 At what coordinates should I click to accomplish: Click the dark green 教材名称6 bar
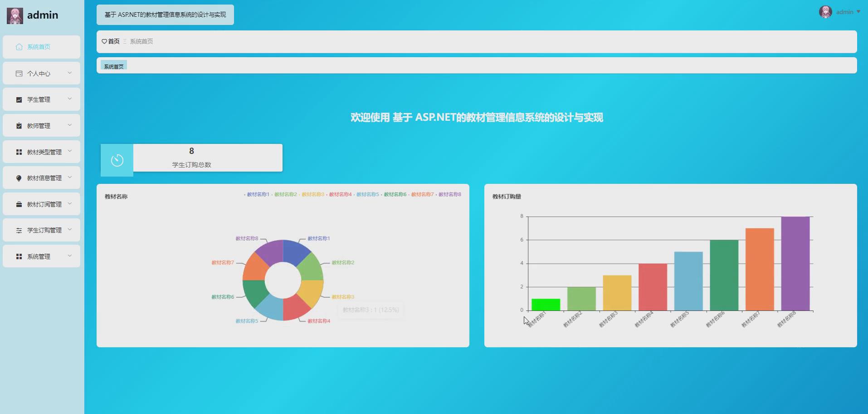724,275
